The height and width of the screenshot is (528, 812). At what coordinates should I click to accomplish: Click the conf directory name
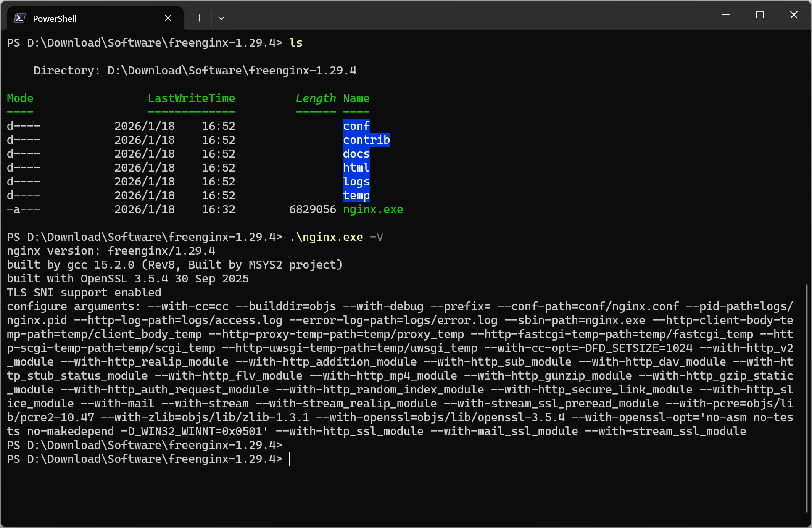[x=356, y=126]
